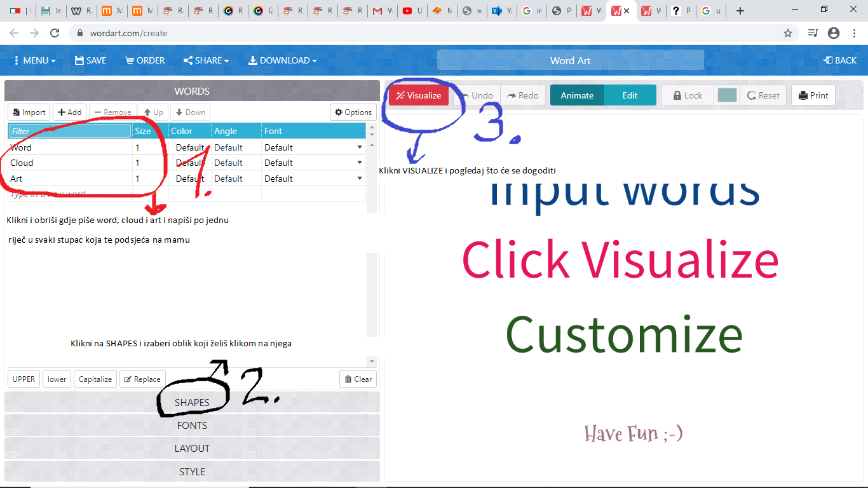Reload the wordart.com page
The width and height of the screenshot is (868, 488).
(x=55, y=33)
